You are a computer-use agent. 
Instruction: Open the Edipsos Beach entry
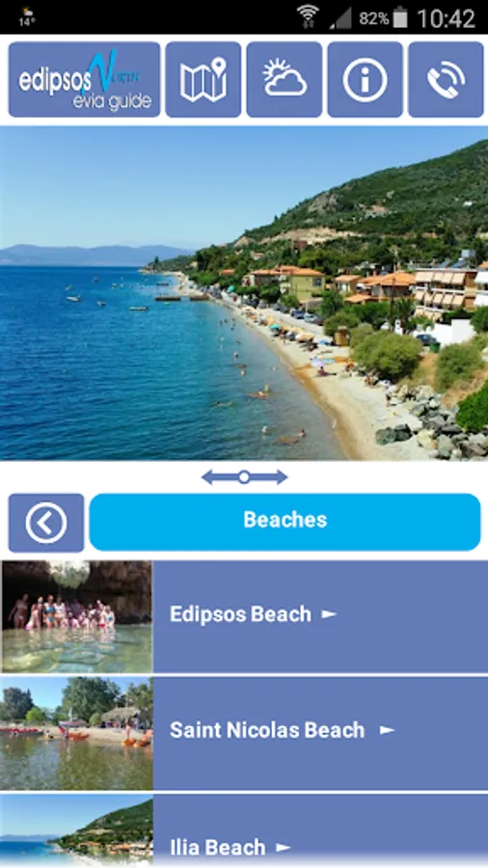(244, 616)
